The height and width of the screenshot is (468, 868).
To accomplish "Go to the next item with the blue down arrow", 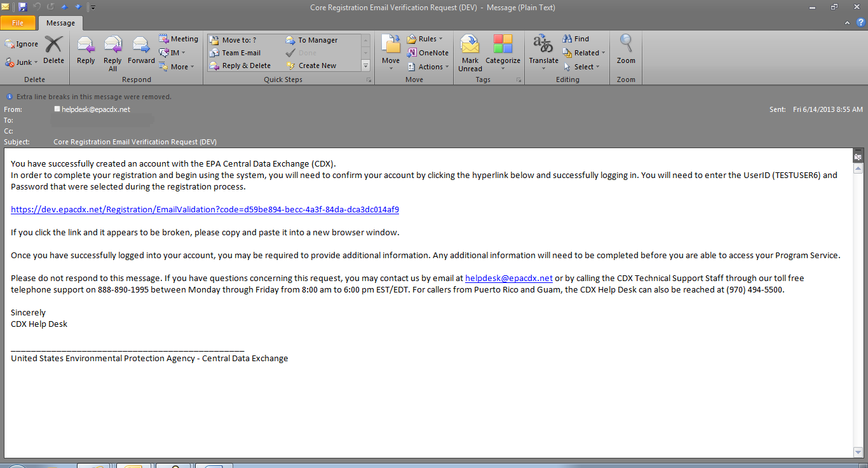I will coord(78,7).
